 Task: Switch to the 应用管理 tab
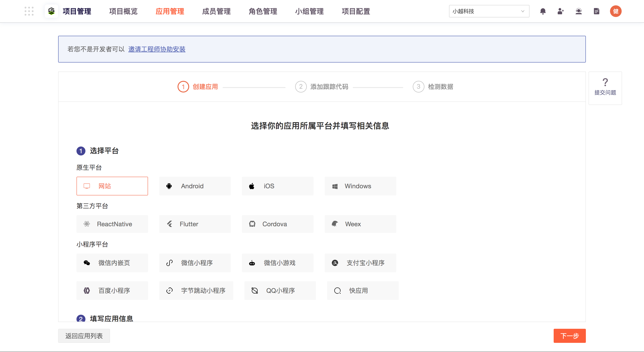[x=170, y=11]
